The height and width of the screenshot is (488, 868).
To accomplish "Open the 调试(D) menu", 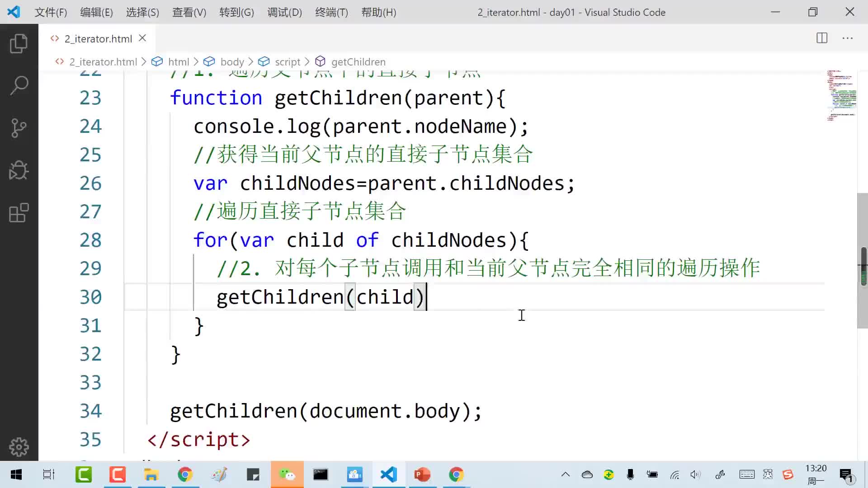I will 284,12.
